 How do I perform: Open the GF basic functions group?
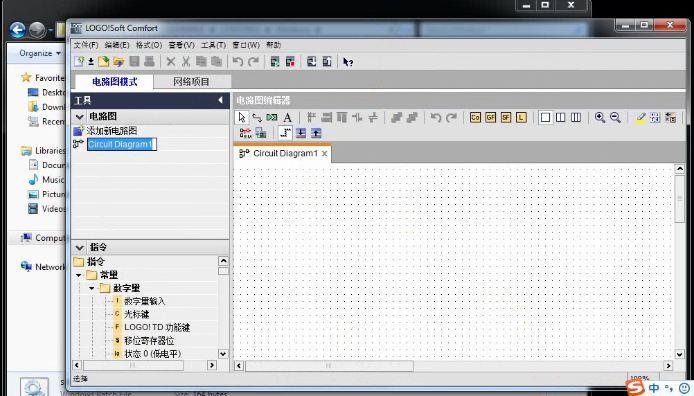point(490,117)
